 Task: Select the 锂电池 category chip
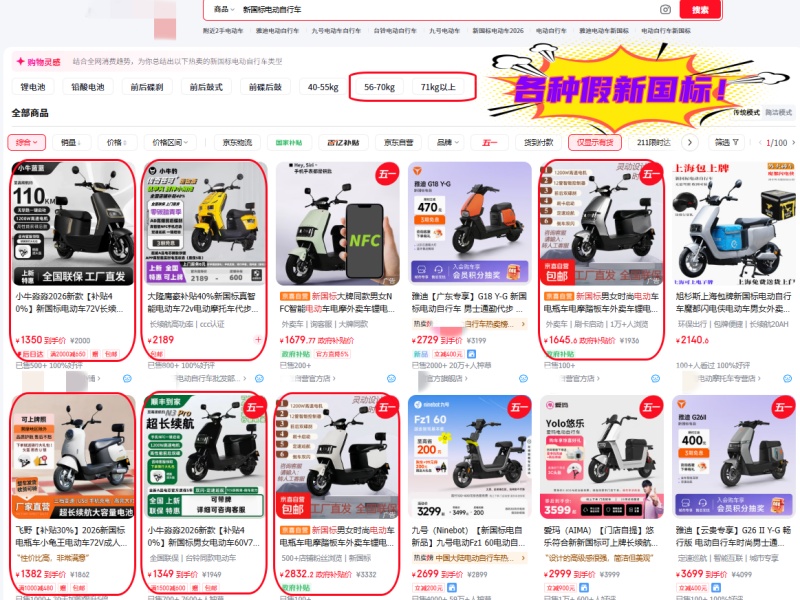(x=33, y=87)
